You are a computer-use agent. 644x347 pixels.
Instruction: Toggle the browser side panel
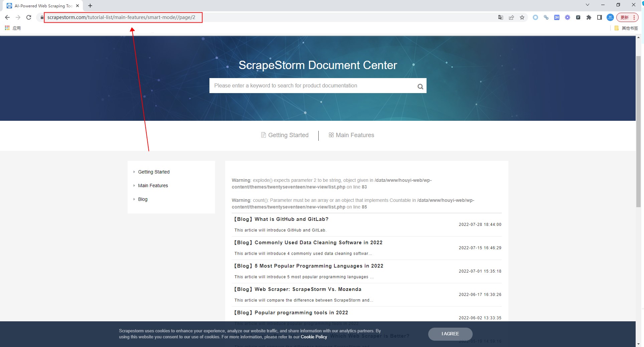coord(600,17)
